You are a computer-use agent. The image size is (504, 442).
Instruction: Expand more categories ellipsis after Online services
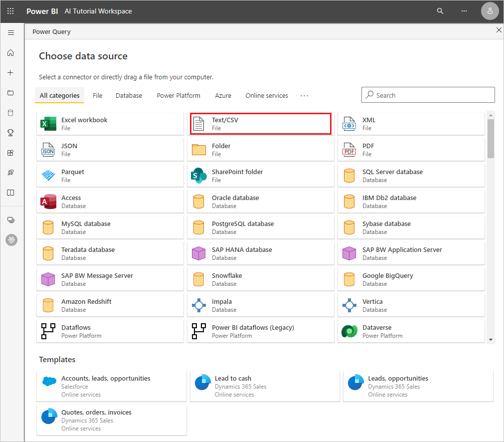tap(304, 96)
